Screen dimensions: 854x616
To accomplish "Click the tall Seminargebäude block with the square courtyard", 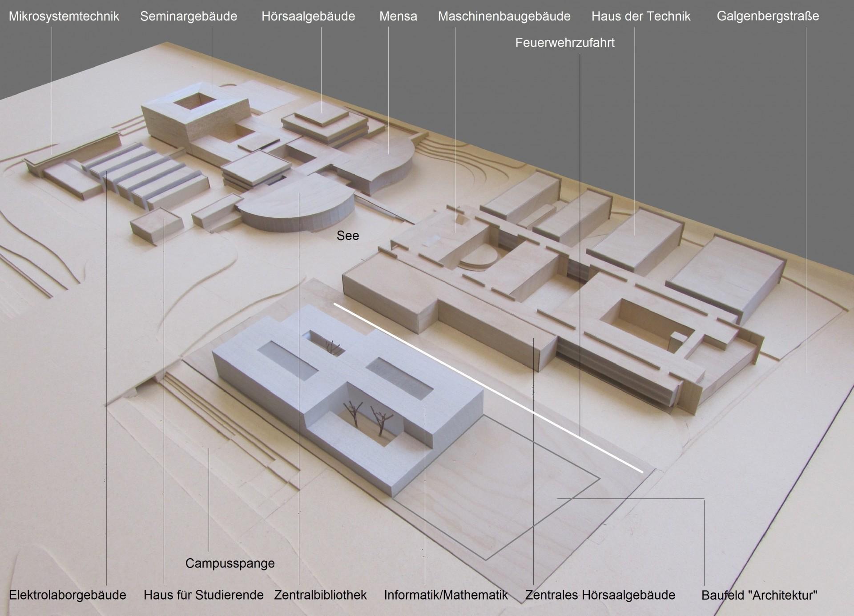I will click(x=196, y=113).
